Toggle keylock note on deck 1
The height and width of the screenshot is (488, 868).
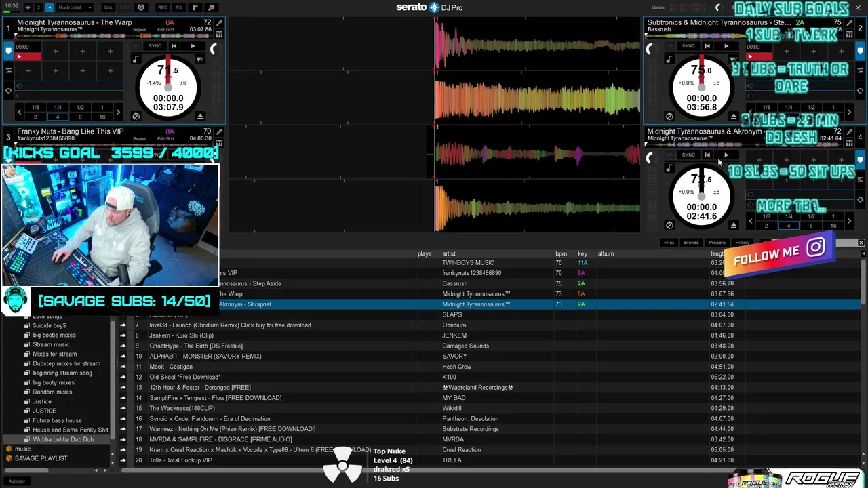[136, 59]
